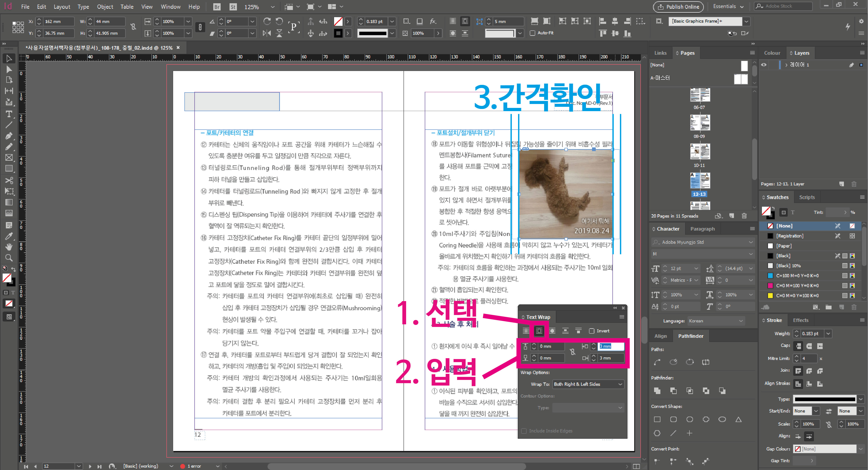
Task: Toggle Make All Settings the Same chain
Action: pyautogui.click(x=572, y=352)
